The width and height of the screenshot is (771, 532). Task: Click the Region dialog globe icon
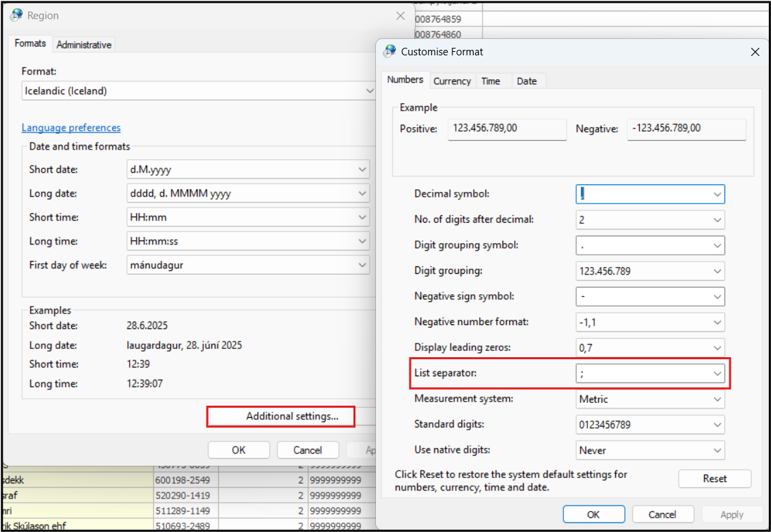coord(16,15)
